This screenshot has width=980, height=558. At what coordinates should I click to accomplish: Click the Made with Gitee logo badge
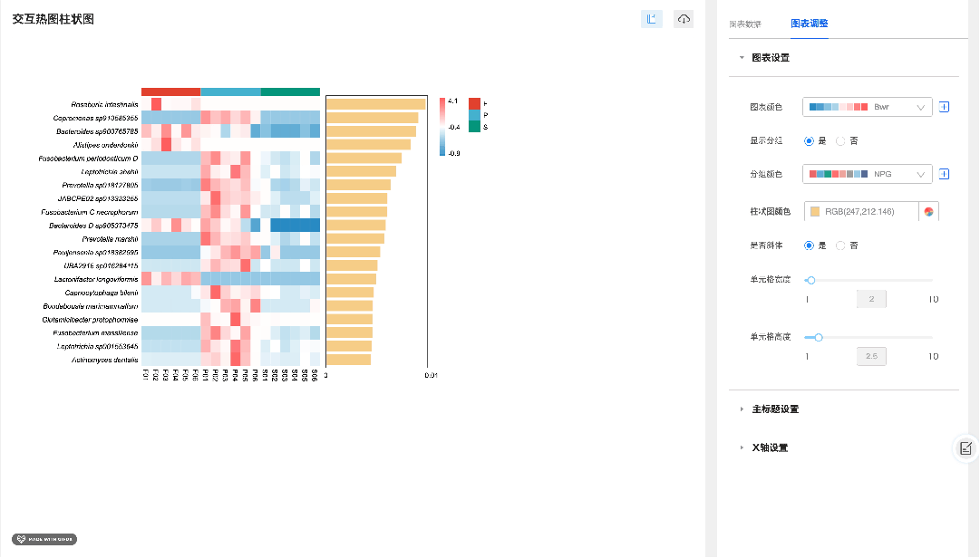(x=45, y=538)
